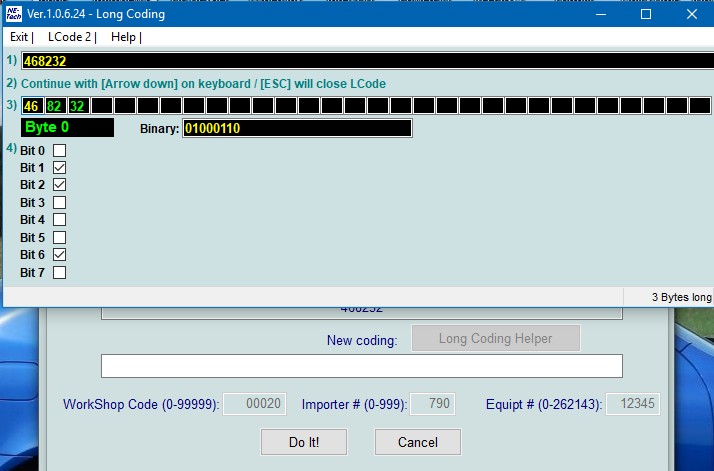Click the Cancel button
714x471 pixels.
(418, 442)
